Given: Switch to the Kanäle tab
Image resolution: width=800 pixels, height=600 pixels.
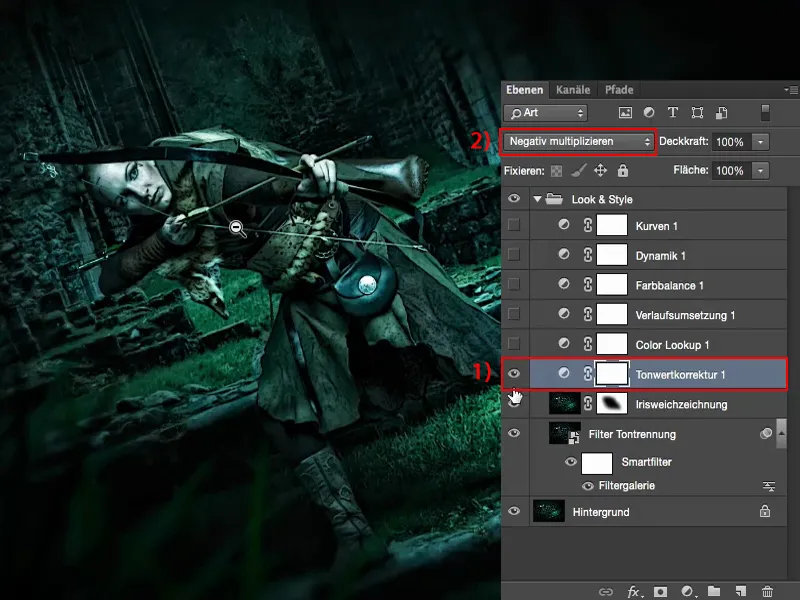Looking at the screenshot, I should [570, 89].
